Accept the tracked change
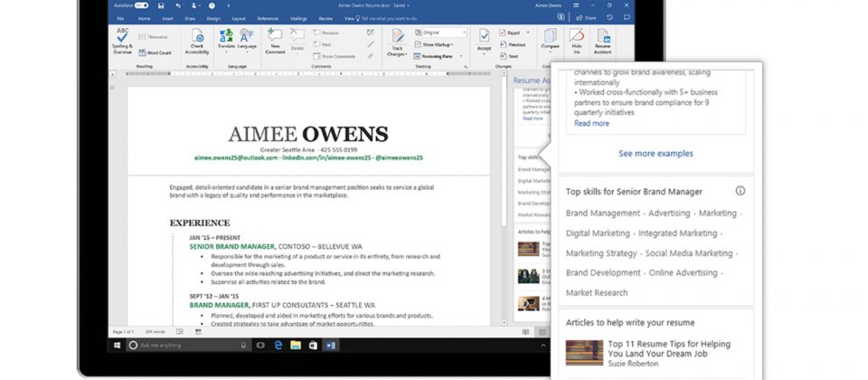 coord(484,40)
